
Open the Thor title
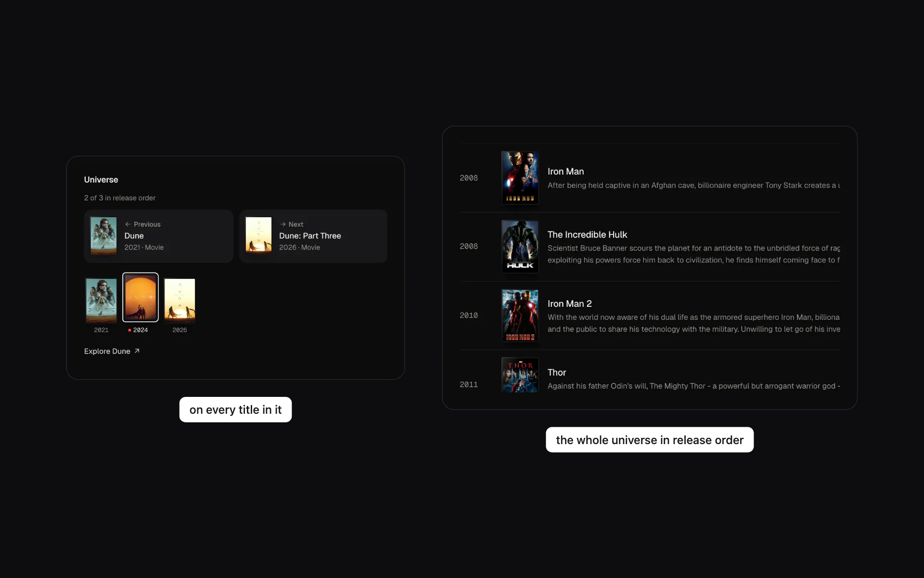click(557, 372)
